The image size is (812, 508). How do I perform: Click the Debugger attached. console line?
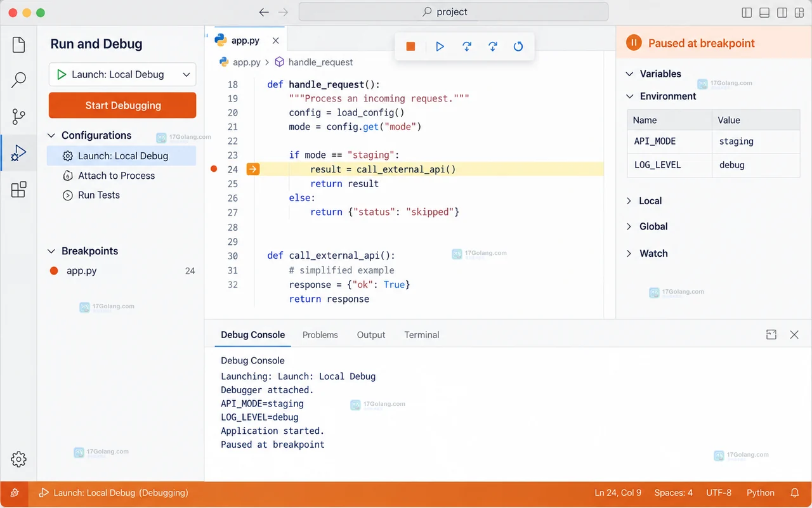[x=267, y=390]
